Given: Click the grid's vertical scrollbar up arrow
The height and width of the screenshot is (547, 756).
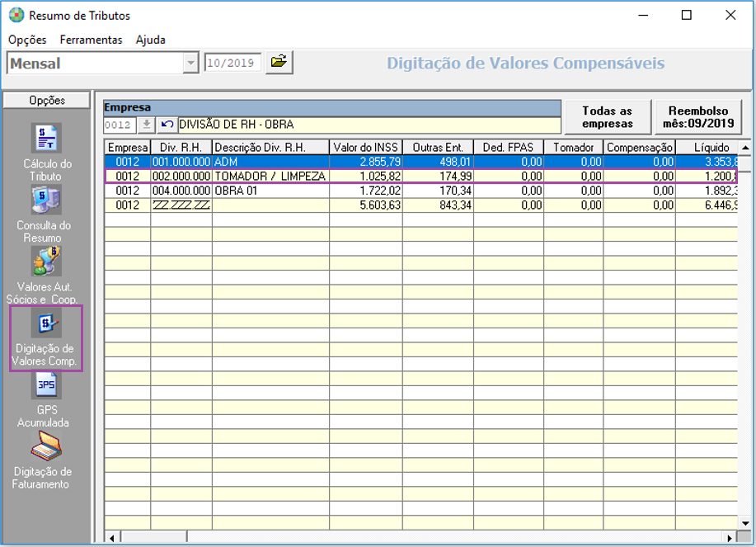Looking at the screenshot, I should [745, 148].
